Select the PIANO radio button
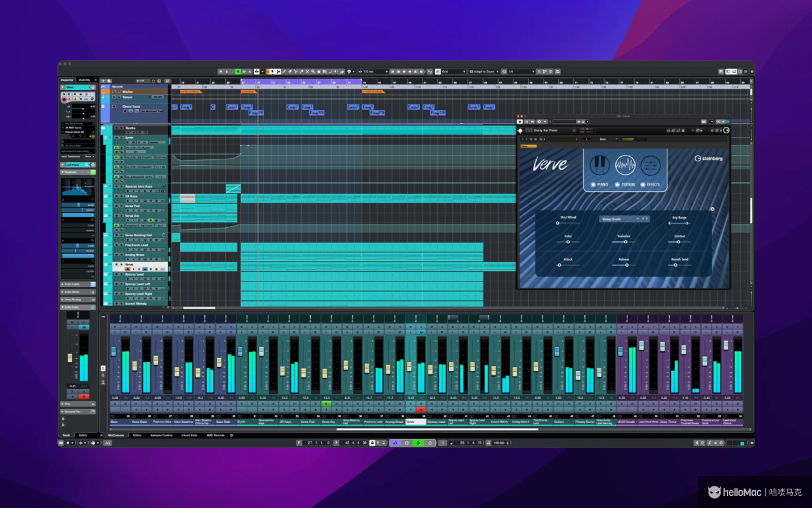The height and width of the screenshot is (508, 812). click(x=593, y=185)
